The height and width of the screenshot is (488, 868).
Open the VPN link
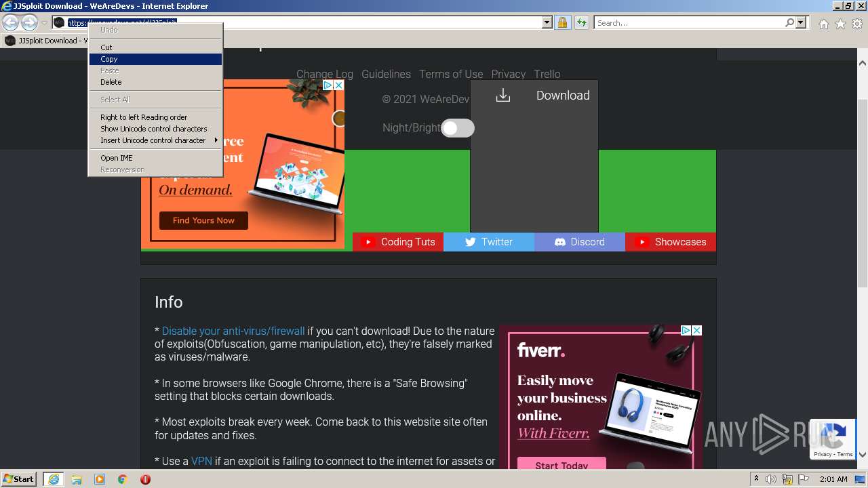click(x=201, y=461)
